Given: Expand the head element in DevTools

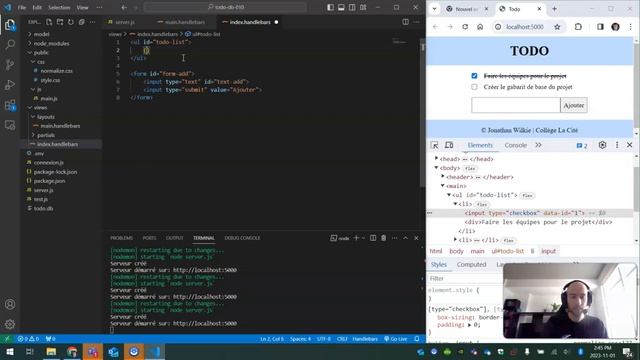Looking at the screenshot, I should pos(436,158).
